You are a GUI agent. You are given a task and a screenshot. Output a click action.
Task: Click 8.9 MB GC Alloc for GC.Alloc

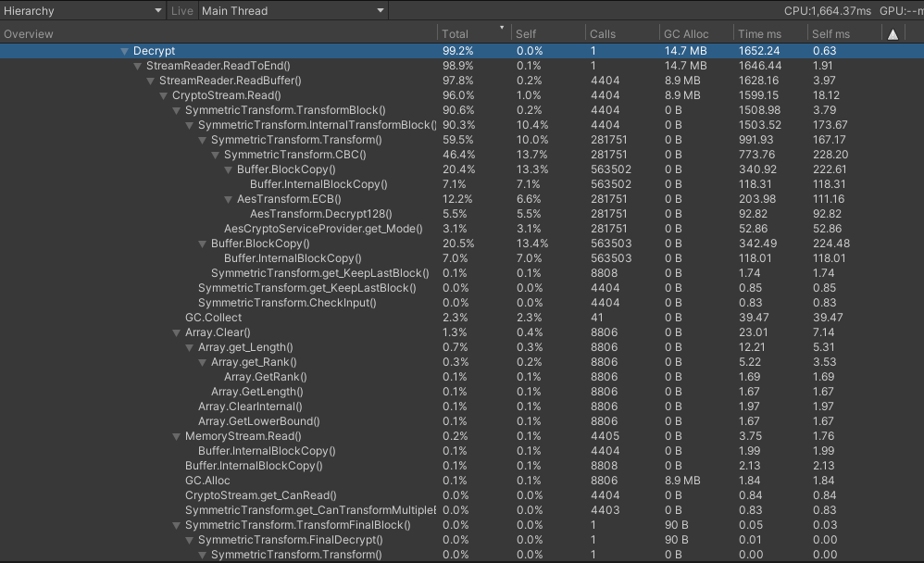[x=682, y=481]
